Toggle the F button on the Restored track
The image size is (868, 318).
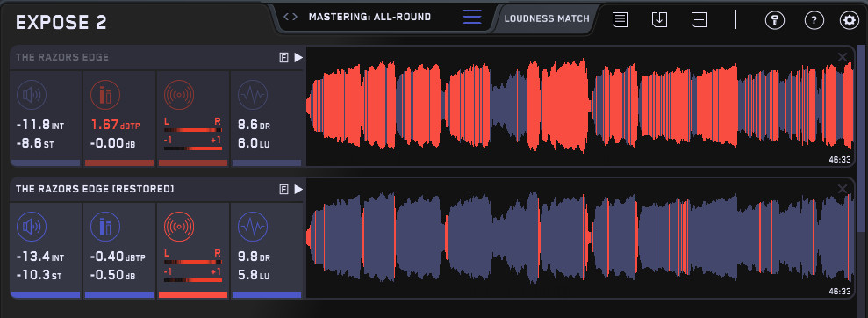click(284, 190)
